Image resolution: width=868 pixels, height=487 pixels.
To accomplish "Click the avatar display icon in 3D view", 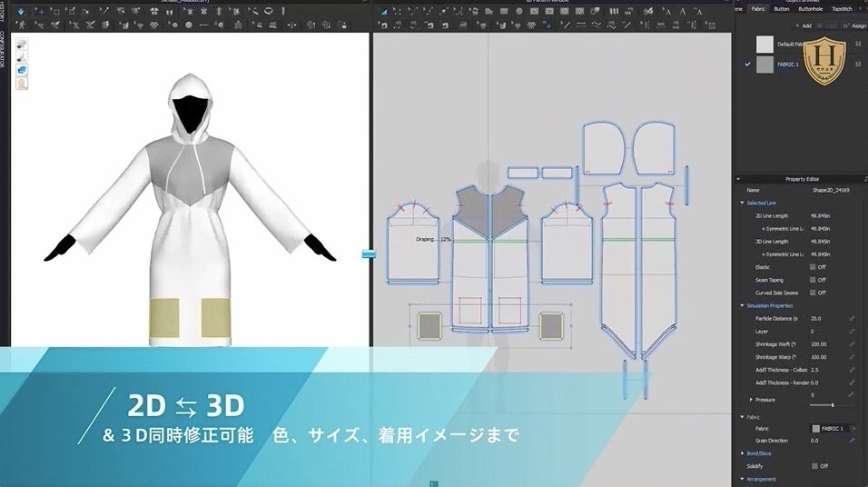I will pos(22,84).
